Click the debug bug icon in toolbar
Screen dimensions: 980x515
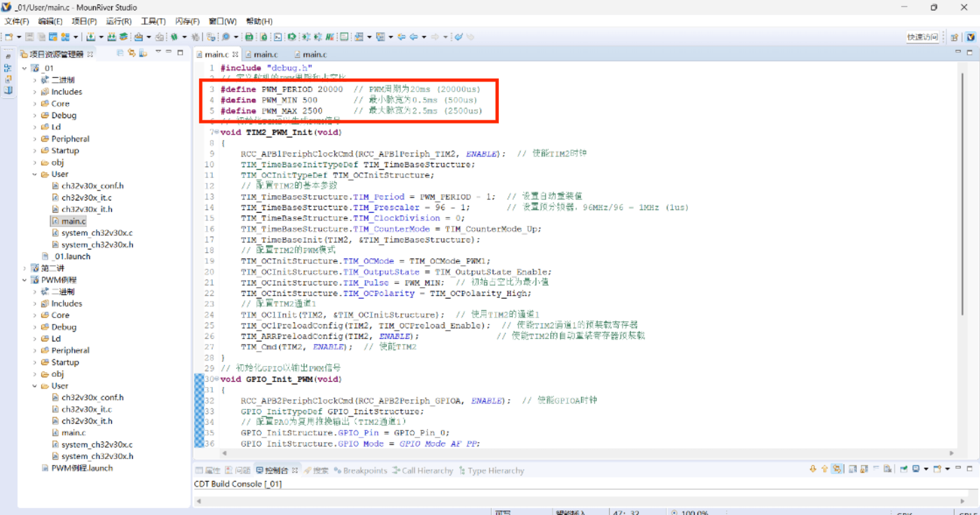coord(174,37)
